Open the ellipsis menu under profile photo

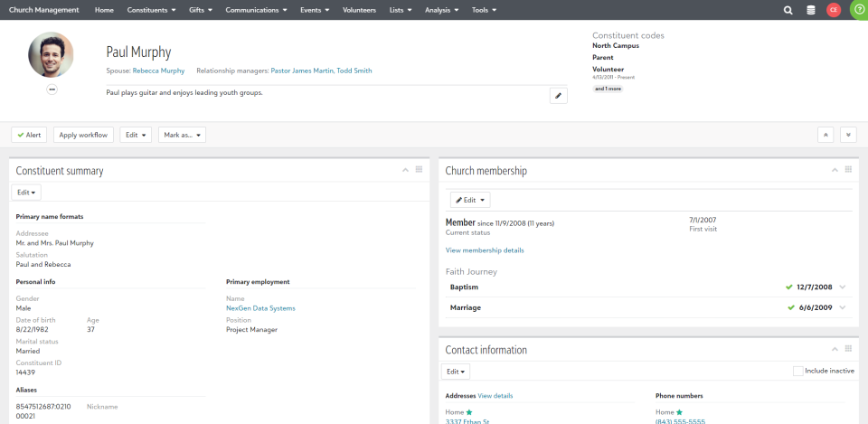pyautogui.click(x=52, y=90)
